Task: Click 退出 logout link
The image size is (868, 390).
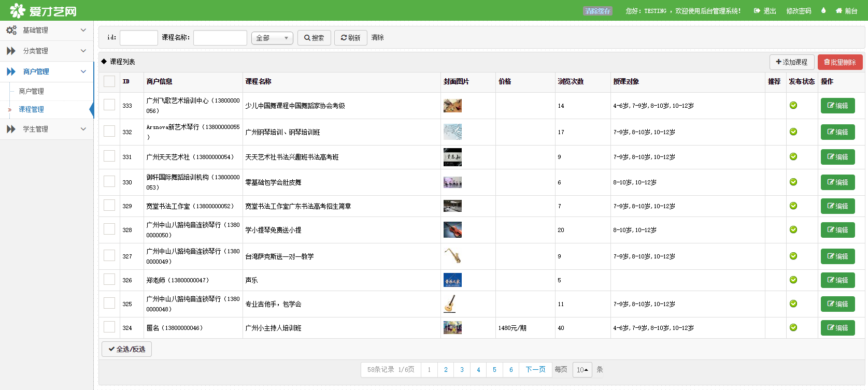Action: [x=765, y=11]
